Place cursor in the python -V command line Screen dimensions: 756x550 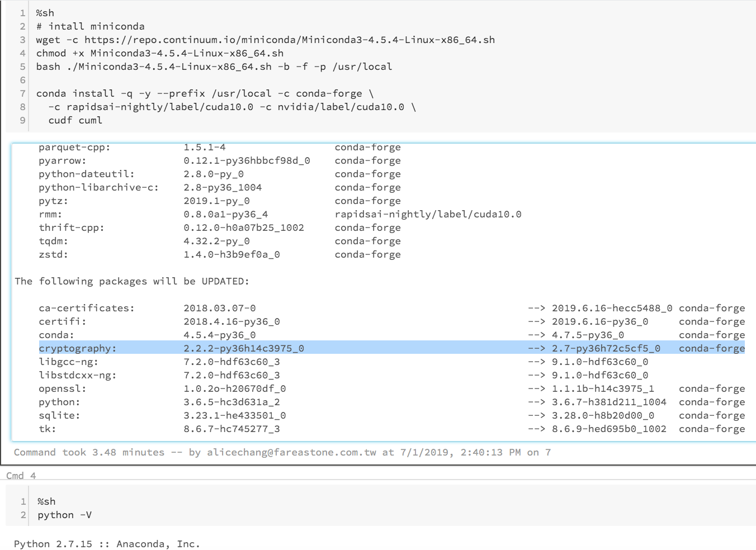point(64,514)
